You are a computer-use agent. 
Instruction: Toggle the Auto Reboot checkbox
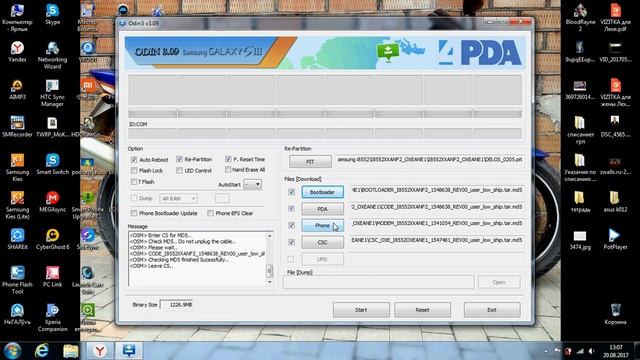(x=134, y=160)
